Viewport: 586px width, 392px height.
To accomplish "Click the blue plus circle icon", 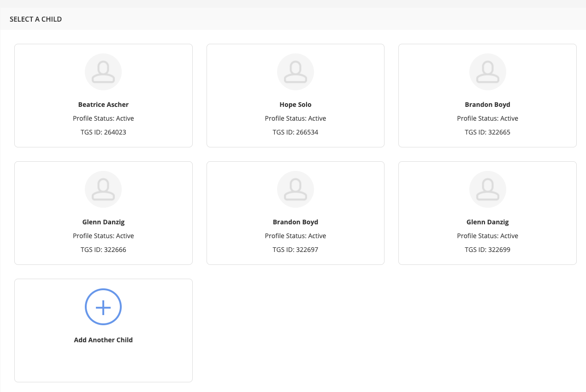I will pyautogui.click(x=103, y=307).
